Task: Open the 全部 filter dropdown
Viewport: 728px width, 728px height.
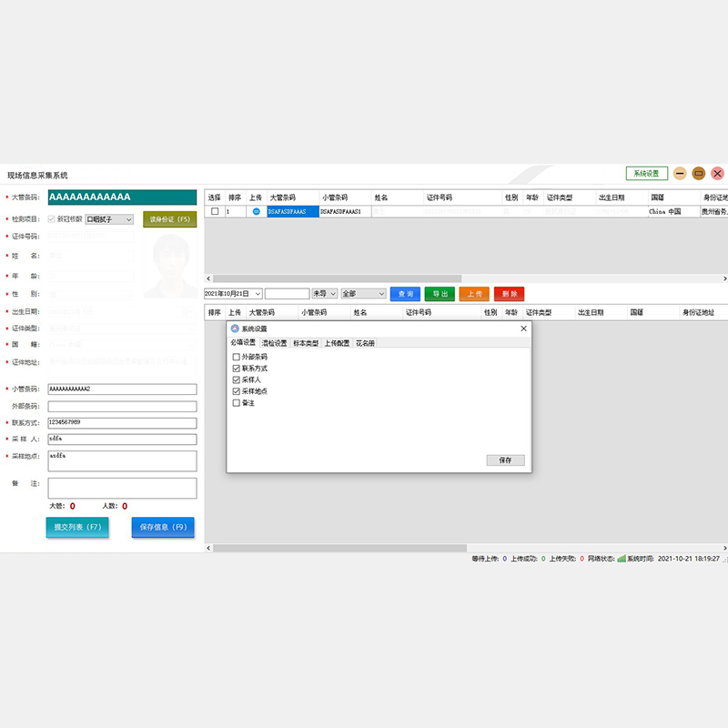Action: coord(380,294)
